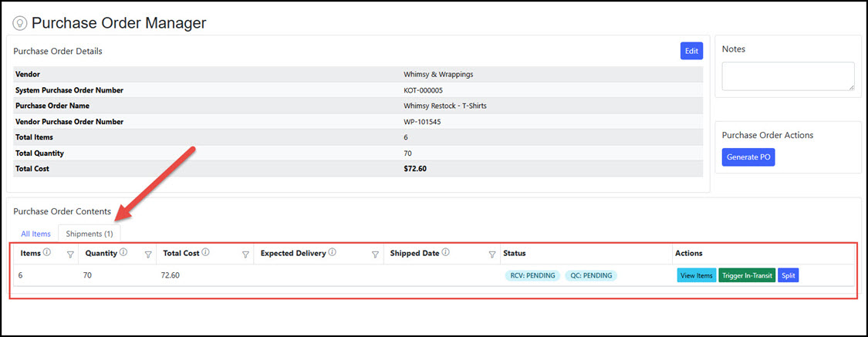Screen dimensions: 868x337
Task: Click the lightbulb icon beside Purchase Order Manager
Action: click(x=20, y=23)
